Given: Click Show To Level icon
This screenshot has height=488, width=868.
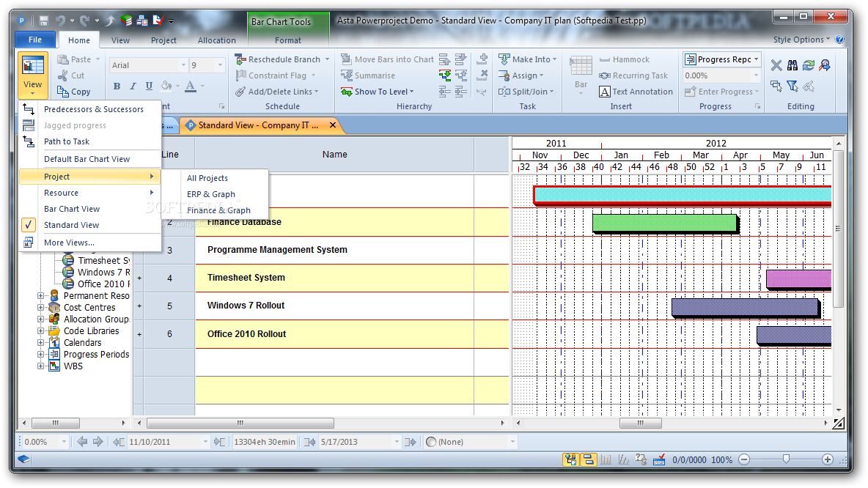Looking at the screenshot, I should pos(347,92).
